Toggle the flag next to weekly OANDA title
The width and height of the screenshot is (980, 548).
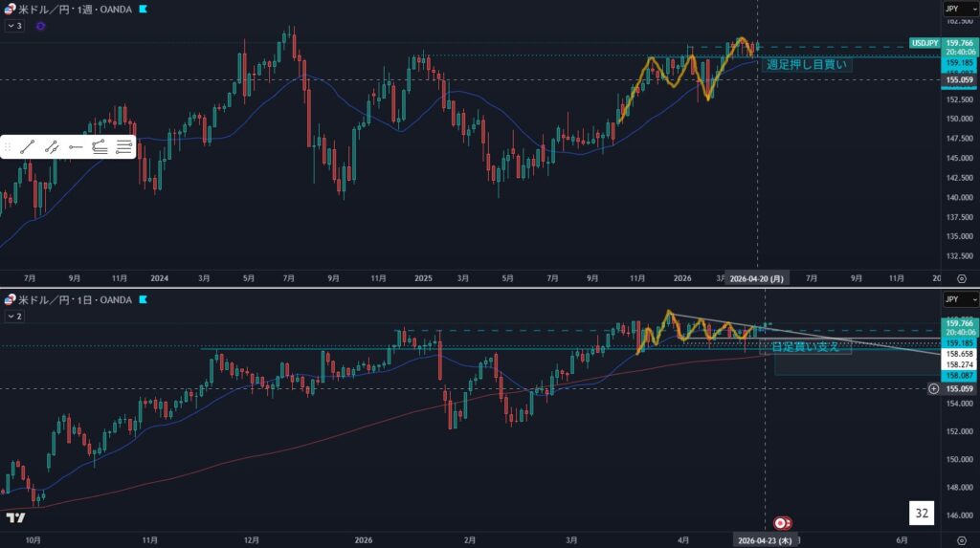tap(143, 9)
